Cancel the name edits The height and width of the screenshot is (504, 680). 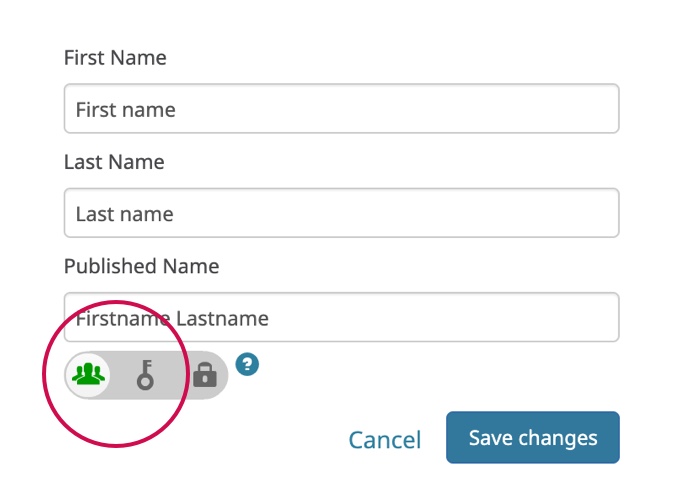pos(385,439)
